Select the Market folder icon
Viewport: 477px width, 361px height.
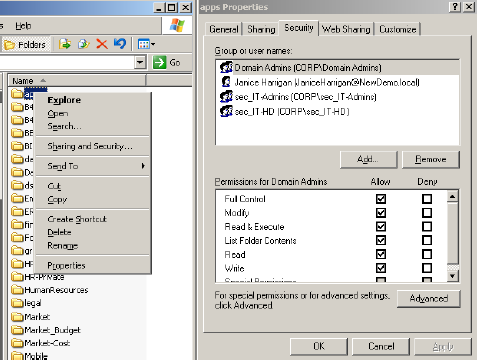17,316
